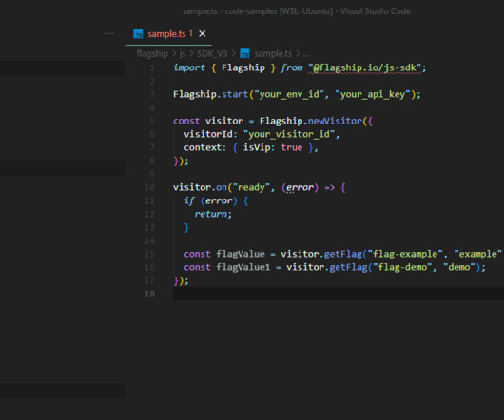Place cursor on empty line 18
Image resolution: width=504 pixels, height=420 pixels.
(x=339, y=294)
